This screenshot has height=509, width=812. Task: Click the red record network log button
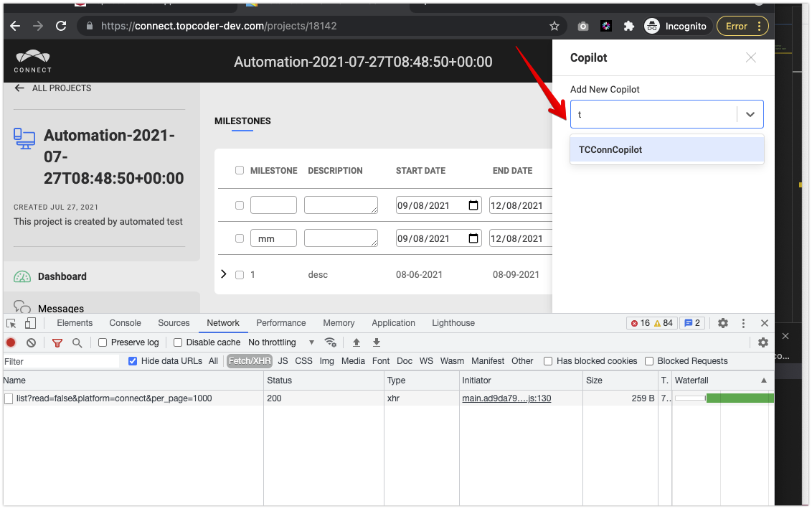click(10, 342)
